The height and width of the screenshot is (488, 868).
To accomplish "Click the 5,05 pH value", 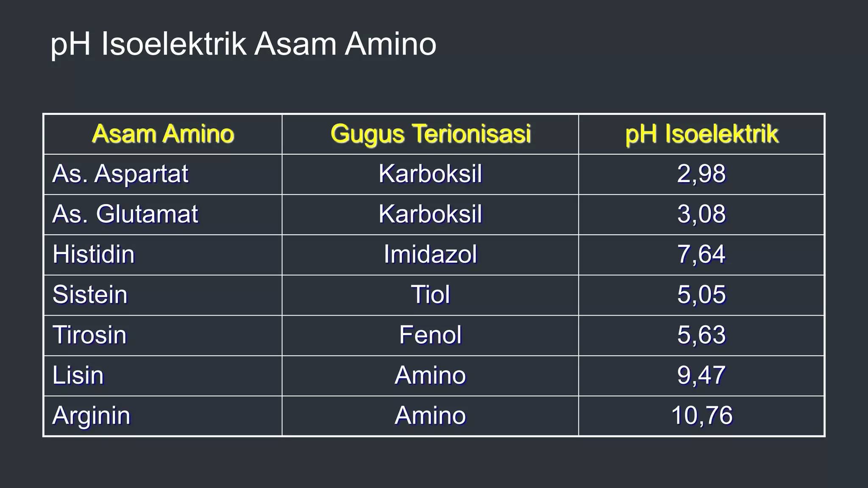I will [x=701, y=295].
